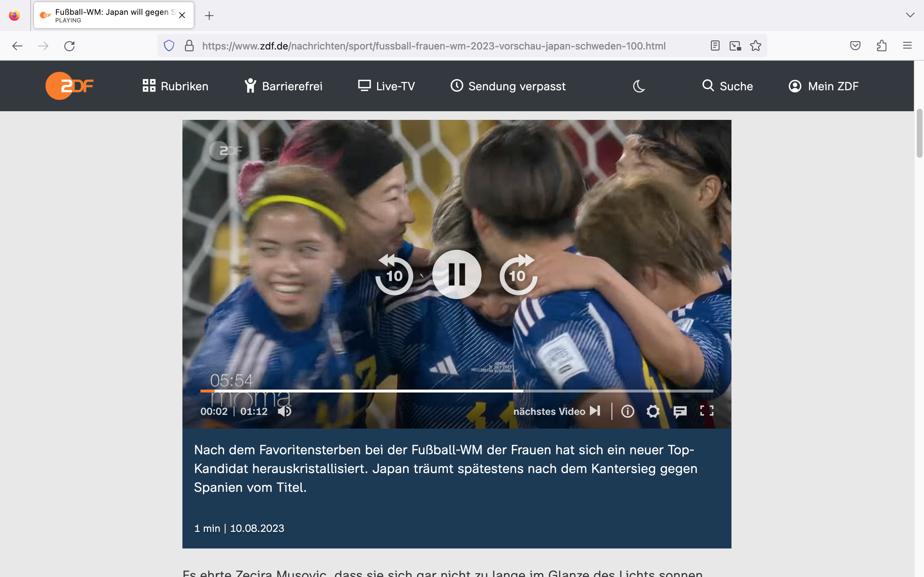This screenshot has width=924, height=577.
Task: Bookmark this page with the star
Action: pos(755,46)
